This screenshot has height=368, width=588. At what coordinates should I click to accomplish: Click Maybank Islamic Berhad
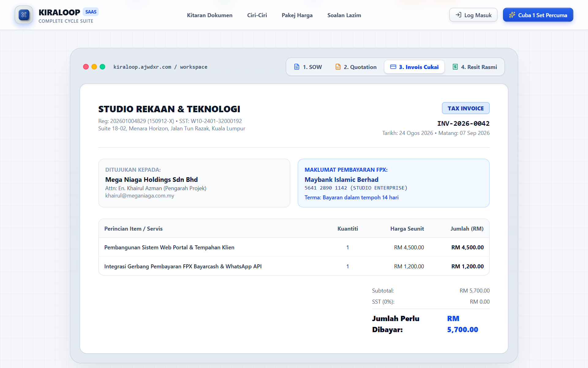341,179
